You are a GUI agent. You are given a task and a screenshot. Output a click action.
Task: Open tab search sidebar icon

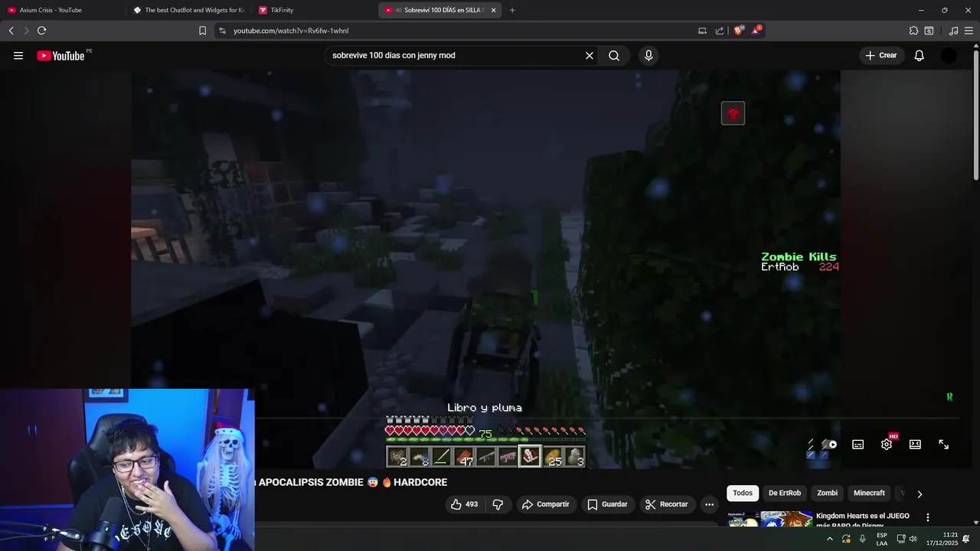click(929, 31)
